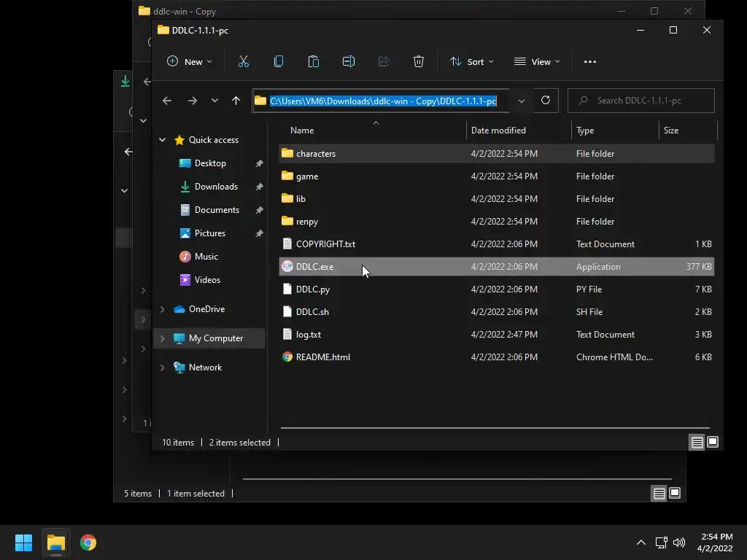Select the characters folder
The width and height of the screenshot is (747, 560).
coord(496,153)
